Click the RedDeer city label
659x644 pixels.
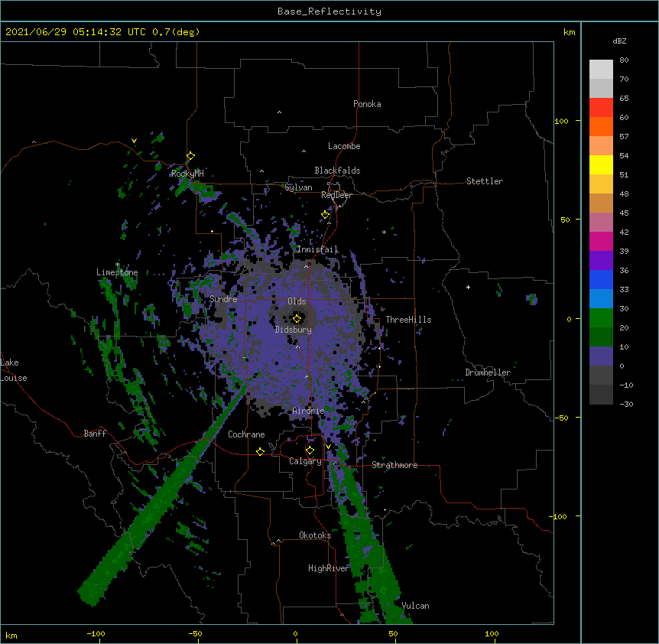336,196
